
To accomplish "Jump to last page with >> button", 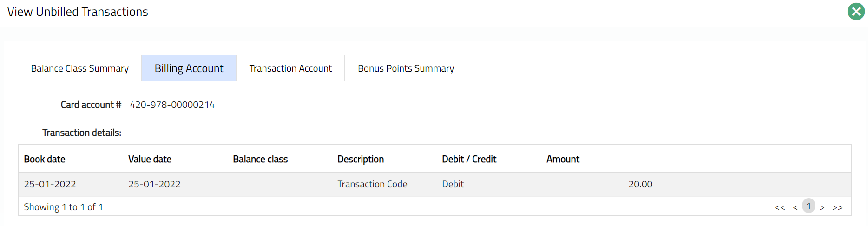I will [837, 207].
